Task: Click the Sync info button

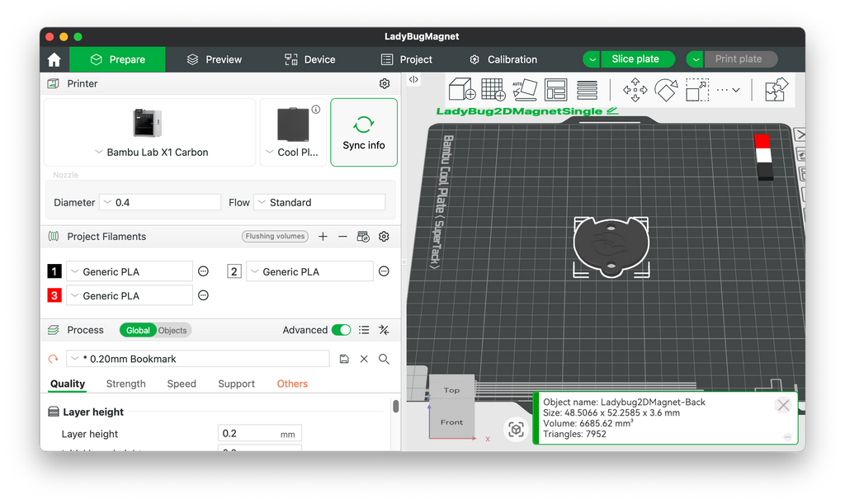Action: [x=364, y=133]
